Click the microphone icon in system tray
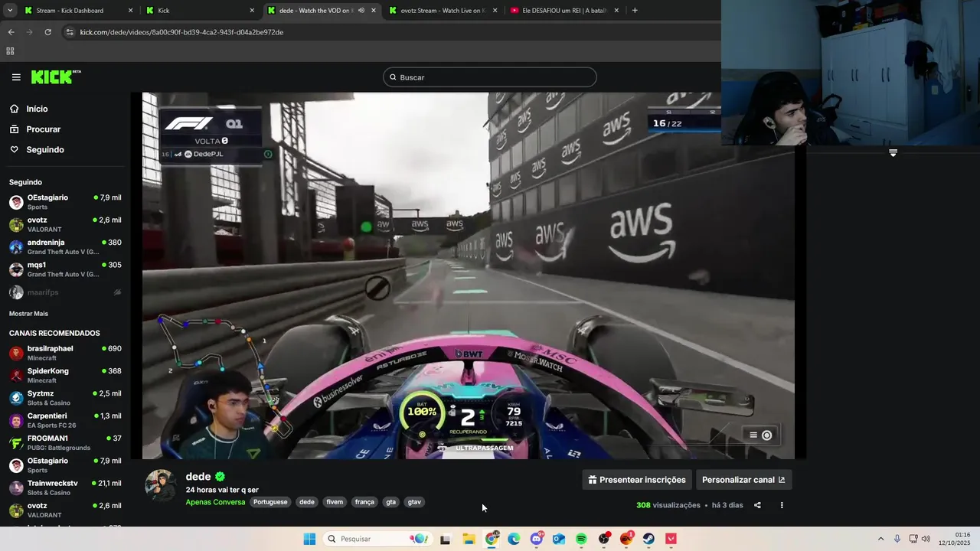Screen dimensions: 980x551 coord(897,539)
